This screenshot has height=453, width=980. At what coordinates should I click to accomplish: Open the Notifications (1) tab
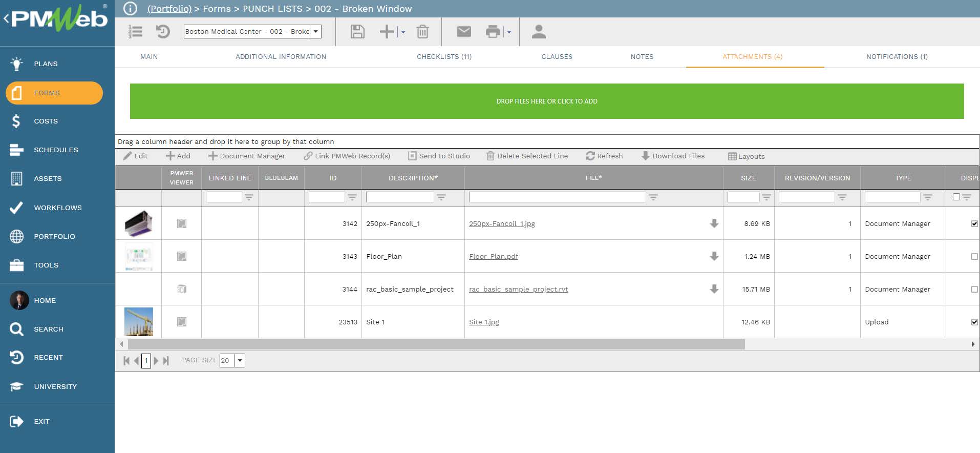coord(897,57)
